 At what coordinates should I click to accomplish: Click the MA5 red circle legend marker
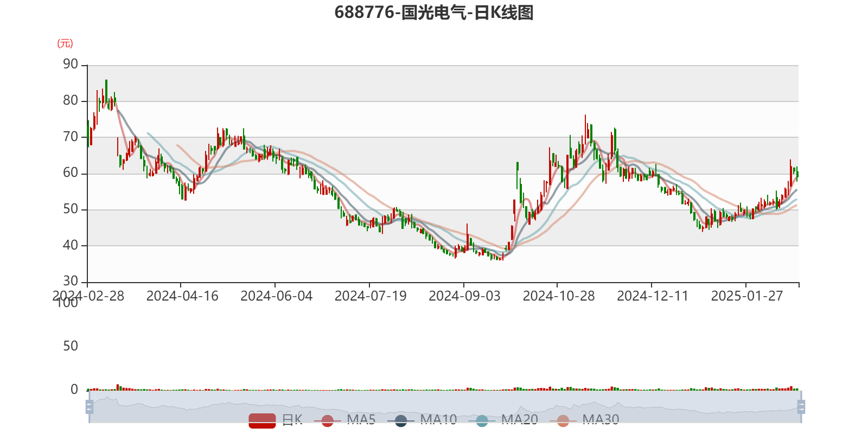pyautogui.click(x=327, y=420)
